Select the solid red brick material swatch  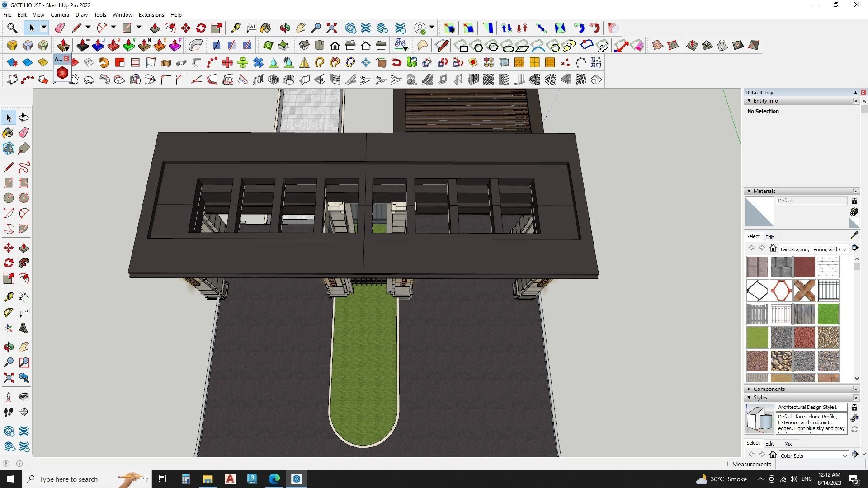click(x=804, y=267)
